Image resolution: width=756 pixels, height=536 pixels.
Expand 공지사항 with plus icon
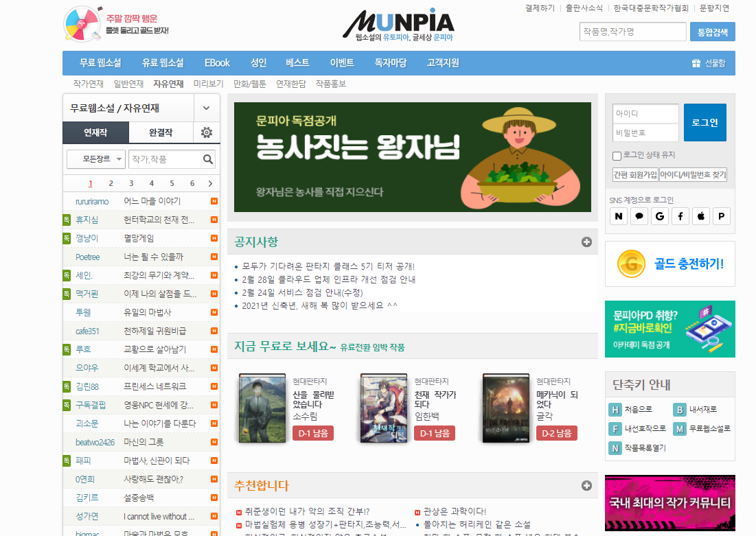[x=586, y=242]
